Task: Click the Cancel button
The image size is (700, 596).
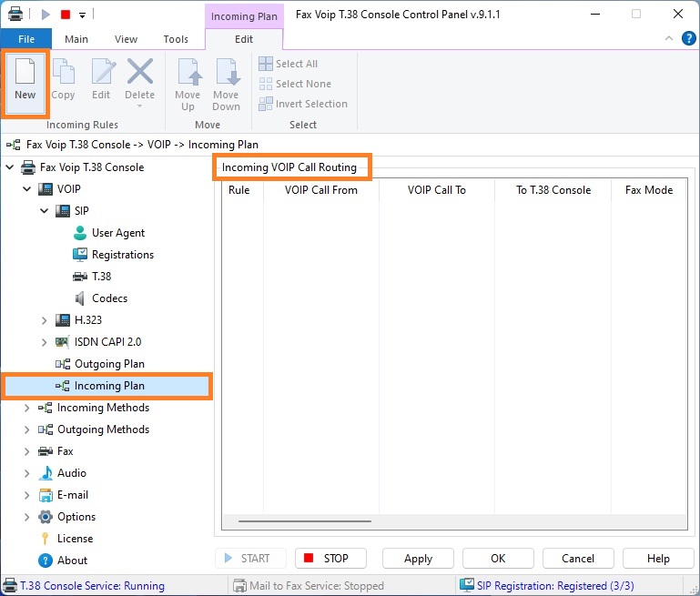Action: click(578, 559)
